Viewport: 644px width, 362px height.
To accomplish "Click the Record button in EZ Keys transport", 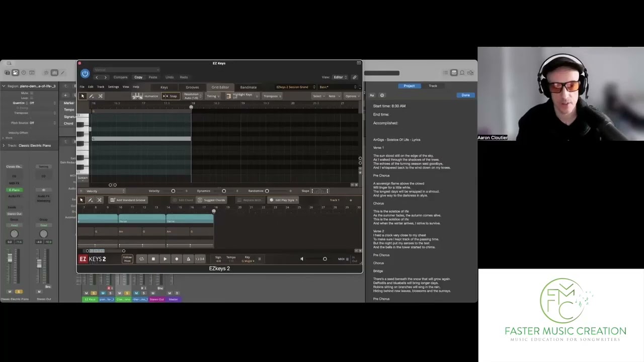I will click(176, 259).
